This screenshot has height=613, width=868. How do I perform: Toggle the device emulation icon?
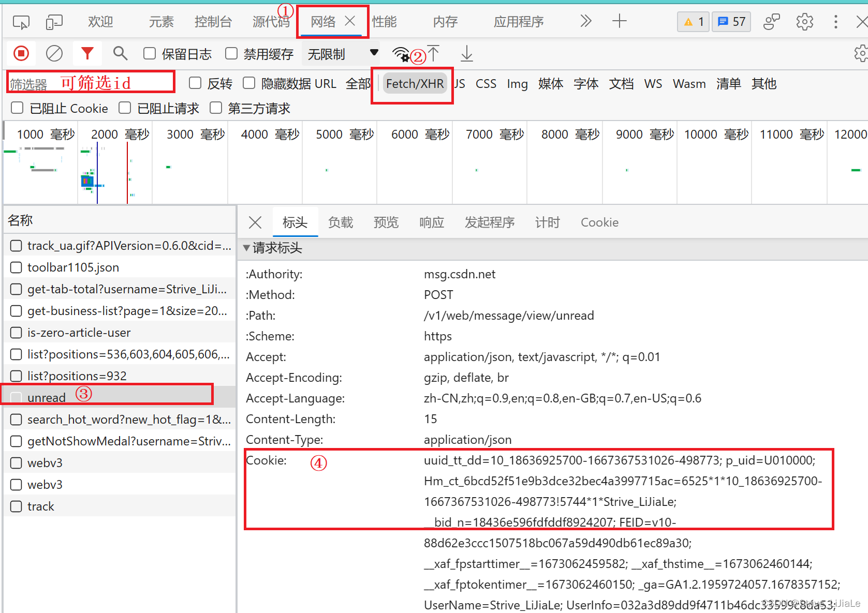pyautogui.click(x=54, y=22)
